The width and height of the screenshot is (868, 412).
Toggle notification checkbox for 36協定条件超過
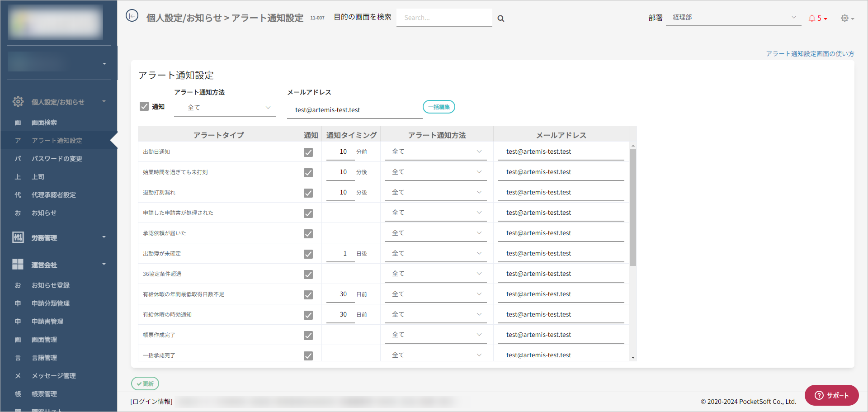click(x=308, y=275)
